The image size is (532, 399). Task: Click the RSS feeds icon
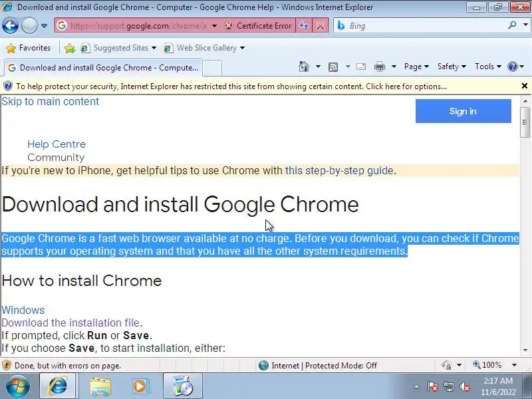(x=333, y=67)
